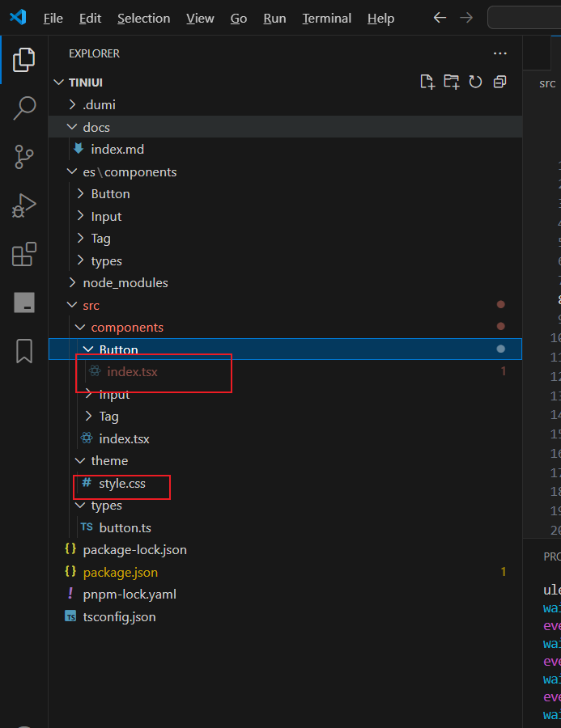Click the New File icon in Explorer
Image resolution: width=561 pixels, height=728 pixels.
[427, 82]
